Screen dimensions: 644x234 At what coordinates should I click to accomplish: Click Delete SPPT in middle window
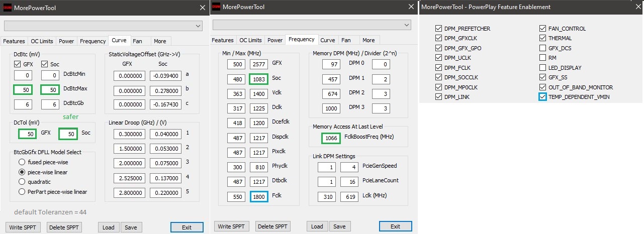273,226
